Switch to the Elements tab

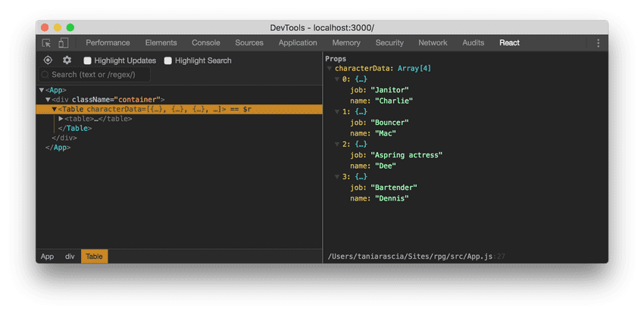[161, 43]
